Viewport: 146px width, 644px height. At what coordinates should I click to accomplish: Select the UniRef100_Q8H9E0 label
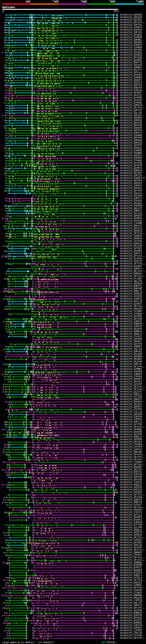pos(131,42)
